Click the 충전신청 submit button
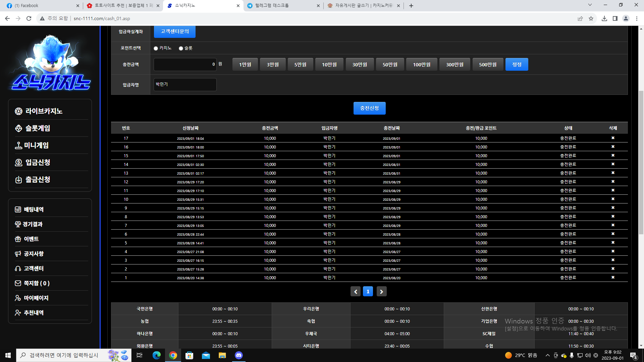Screen dimensions: 644x362 pyautogui.click(x=369, y=108)
